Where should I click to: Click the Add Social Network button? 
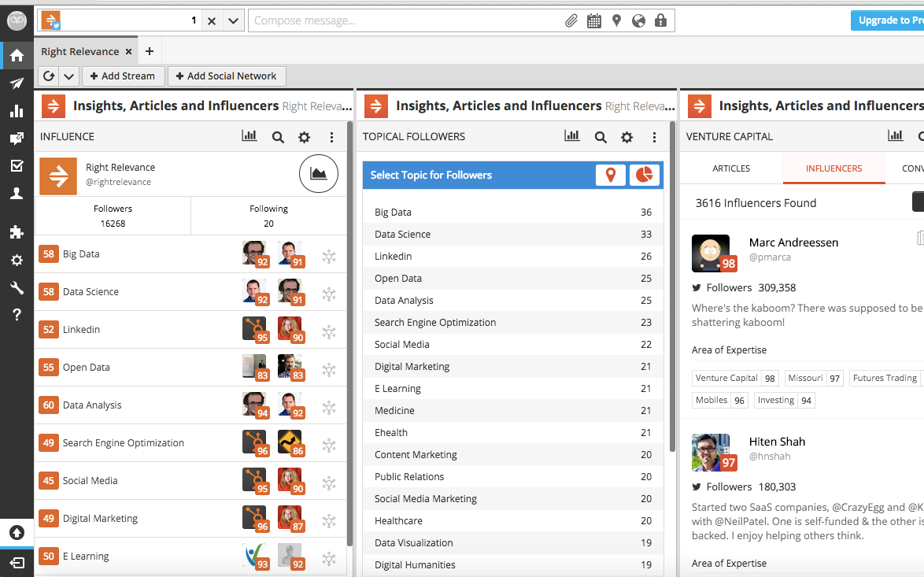click(227, 76)
